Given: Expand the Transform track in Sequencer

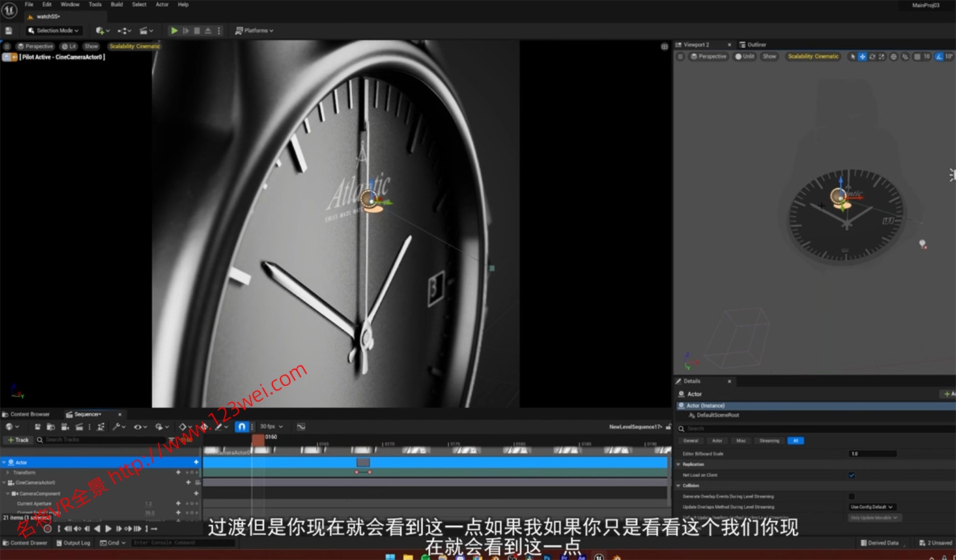Looking at the screenshot, I should pyautogui.click(x=6, y=472).
